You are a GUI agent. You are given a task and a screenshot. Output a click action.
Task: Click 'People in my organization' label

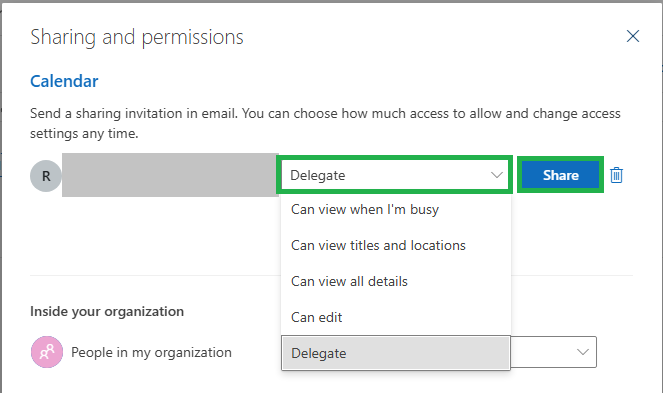(x=151, y=352)
